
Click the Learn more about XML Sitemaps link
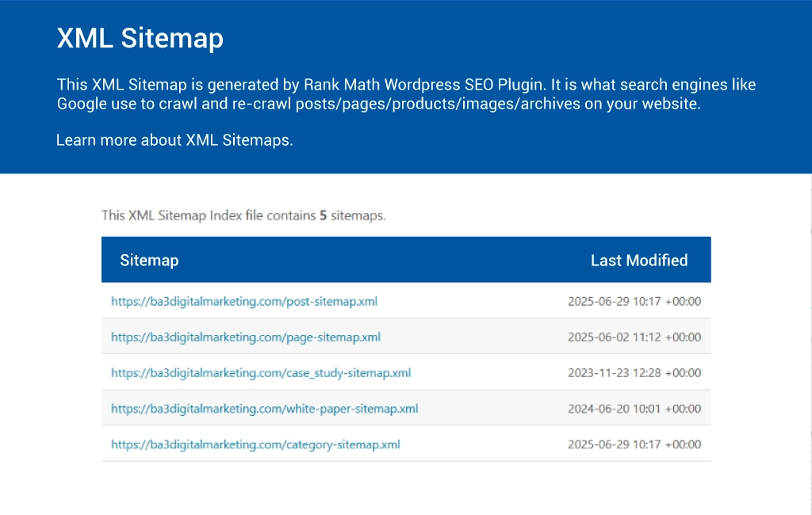click(x=174, y=140)
